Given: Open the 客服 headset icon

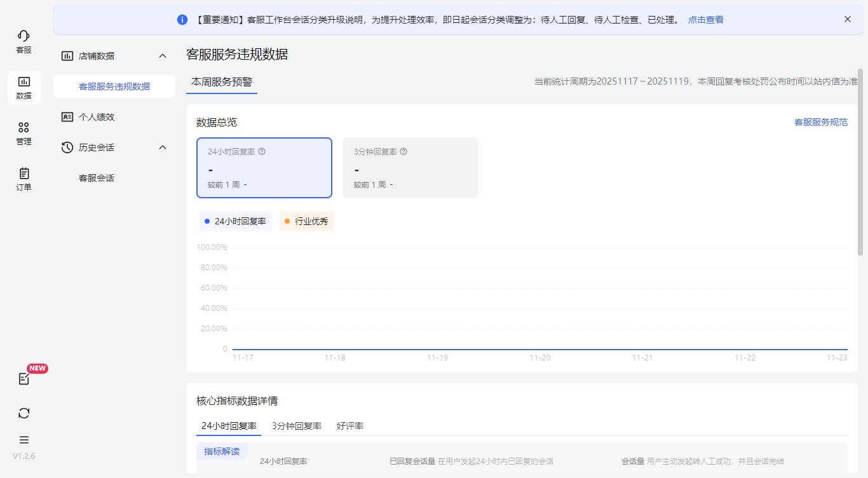Looking at the screenshot, I should pyautogui.click(x=24, y=36).
